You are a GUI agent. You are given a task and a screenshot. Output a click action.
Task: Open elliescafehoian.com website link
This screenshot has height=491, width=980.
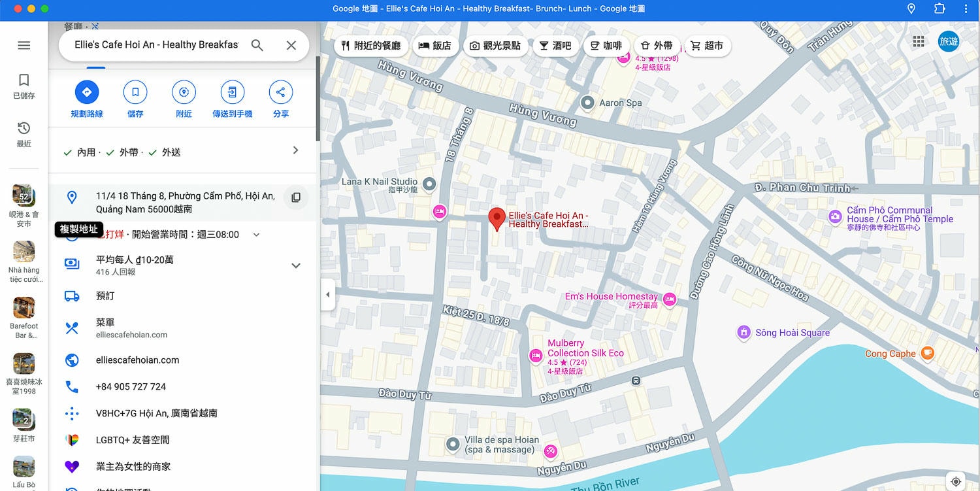pyautogui.click(x=137, y=360)
